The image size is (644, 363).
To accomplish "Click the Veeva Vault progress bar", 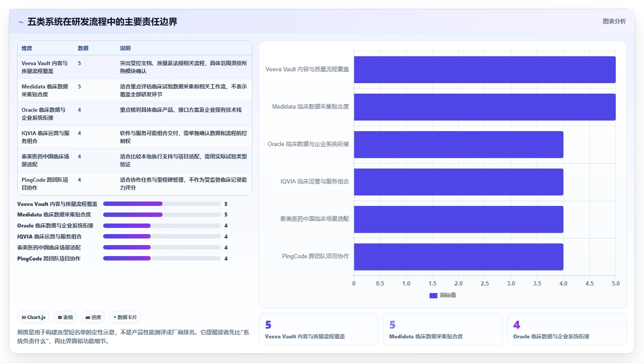I will point(162,204).
